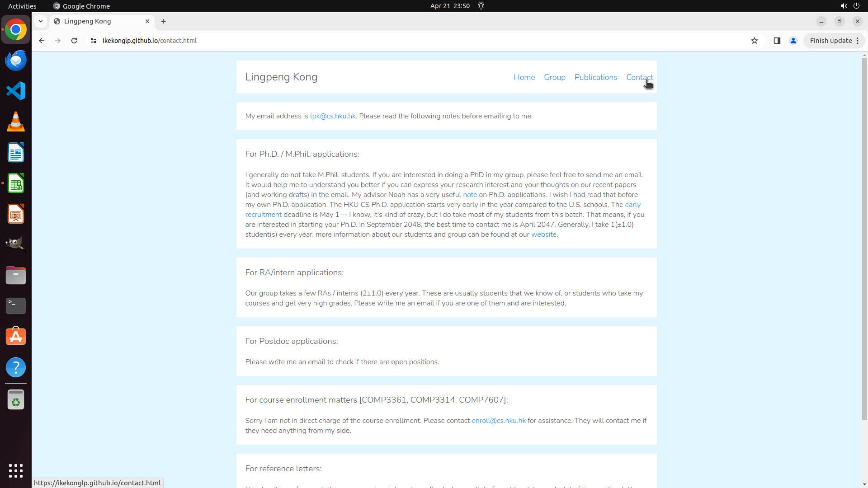
Task: Open the Chrome profile avatar icon
Action: click(793, 41)
